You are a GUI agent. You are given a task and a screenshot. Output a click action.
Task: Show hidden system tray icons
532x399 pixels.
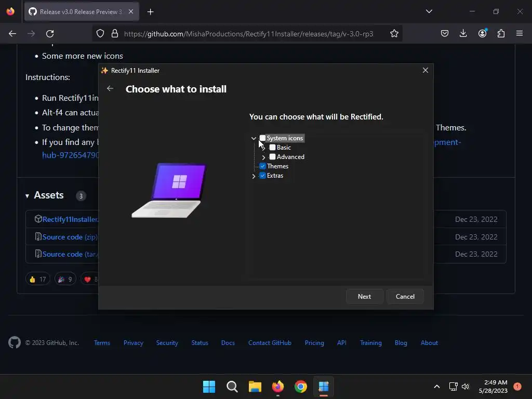436,387
